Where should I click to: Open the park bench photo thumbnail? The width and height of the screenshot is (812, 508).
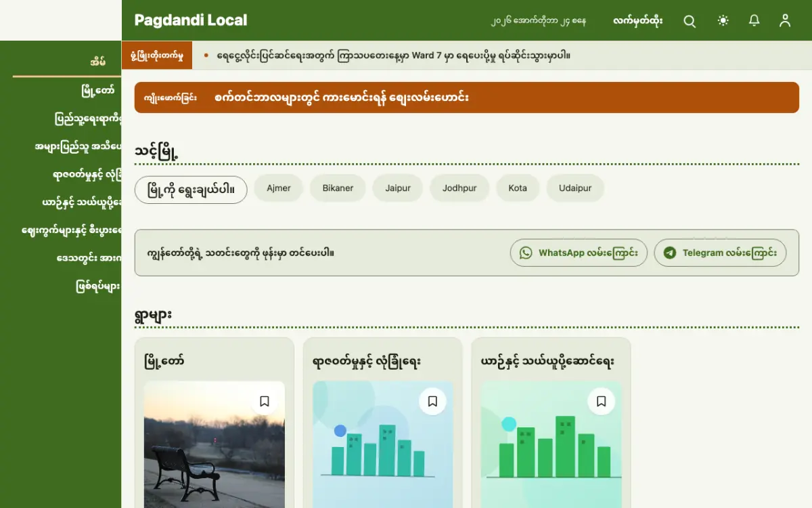coord(215,444)
